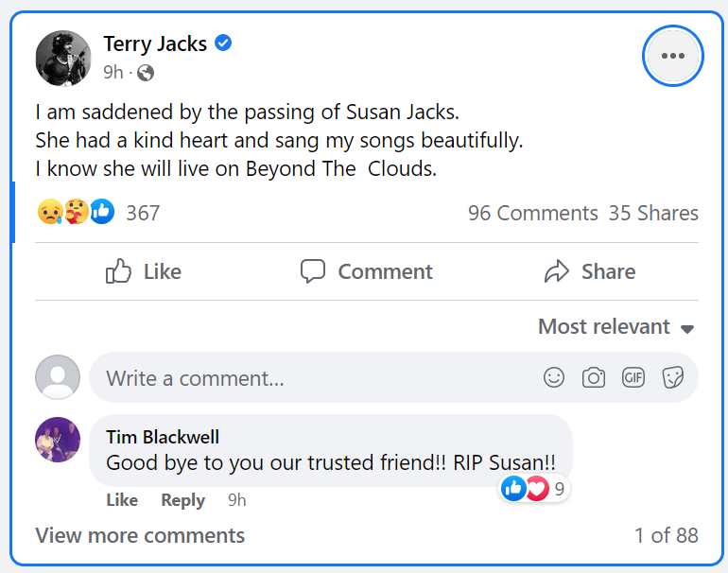
Task: Open the GIF picker in comment box
Action: tap(633, 377)
